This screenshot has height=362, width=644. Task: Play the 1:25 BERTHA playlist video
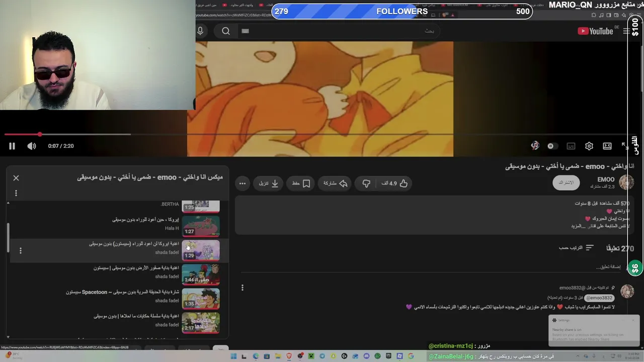tap(201, 206)
